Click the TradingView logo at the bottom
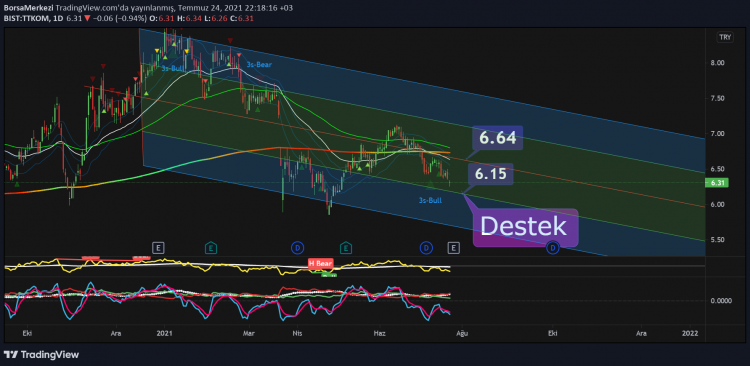 [41, 355]
